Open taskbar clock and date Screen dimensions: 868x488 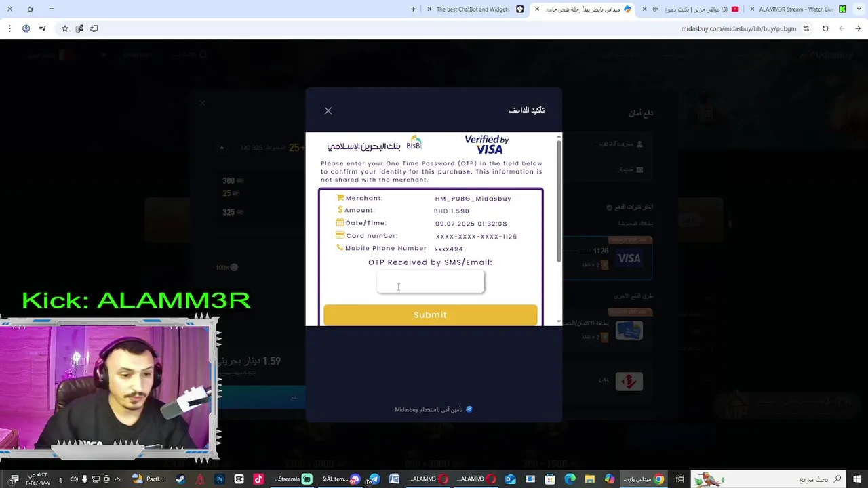coord(39,479)
